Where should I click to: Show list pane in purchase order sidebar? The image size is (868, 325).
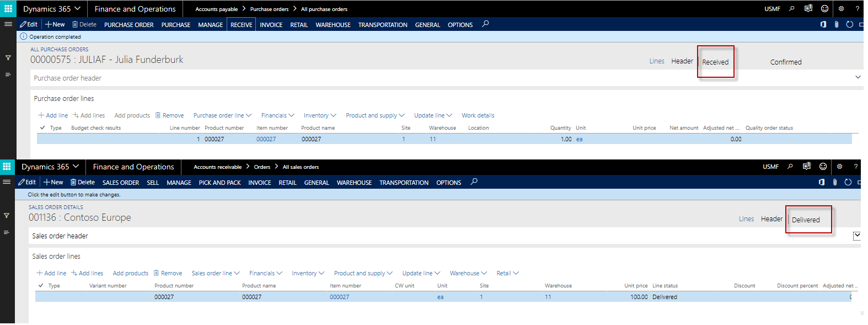(8, 74)
